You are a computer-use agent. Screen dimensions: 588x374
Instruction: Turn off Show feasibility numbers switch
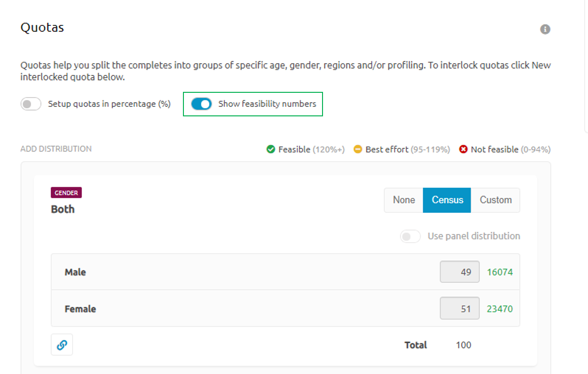(201, 104)
